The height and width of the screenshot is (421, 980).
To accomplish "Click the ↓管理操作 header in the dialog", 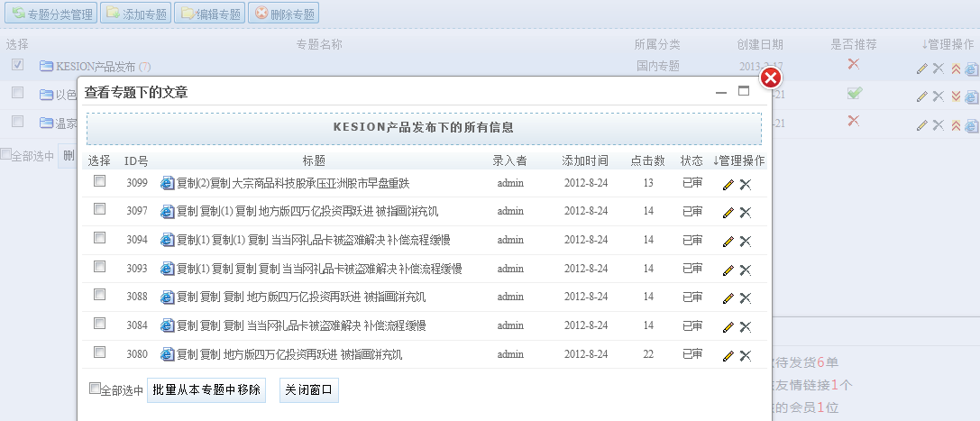I will pyautogui.click(x=738, y=161).
